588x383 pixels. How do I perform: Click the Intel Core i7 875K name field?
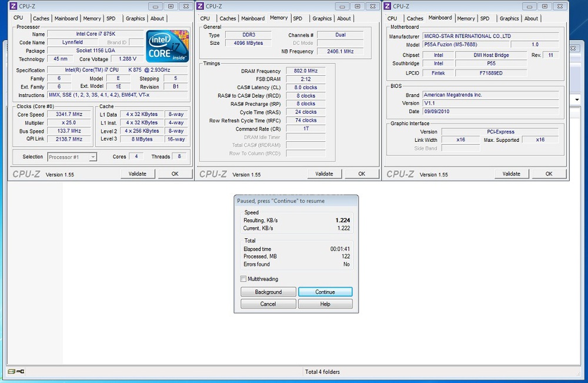click(96, 34)
